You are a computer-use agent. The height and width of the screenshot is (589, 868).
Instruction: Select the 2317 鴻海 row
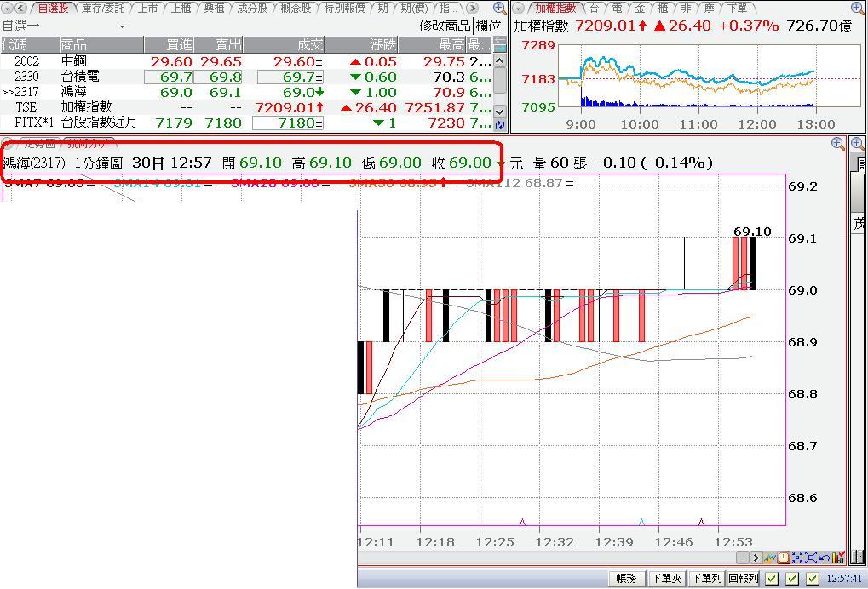coord(246,92)
